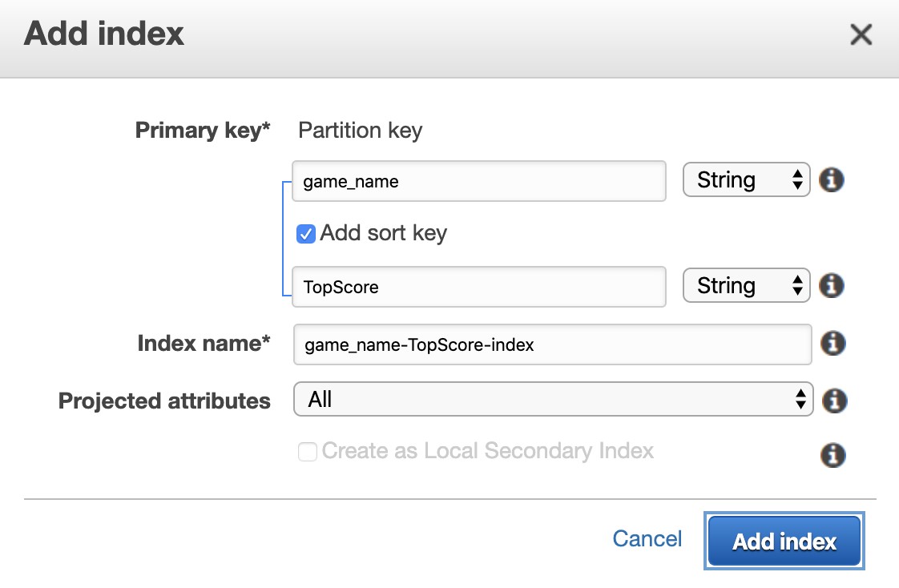
Task: Click the game_name partition key field
Action: point(479,181)
